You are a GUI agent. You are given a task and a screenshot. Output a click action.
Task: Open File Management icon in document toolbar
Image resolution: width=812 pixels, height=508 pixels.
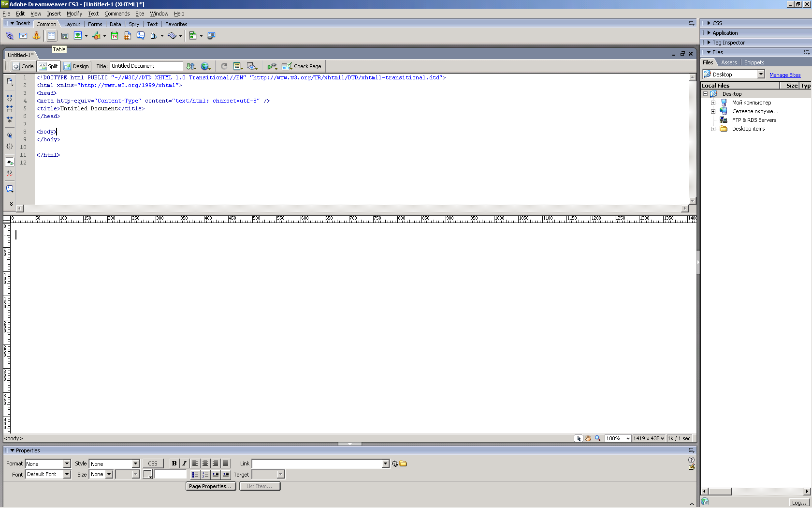pos(191,66)
